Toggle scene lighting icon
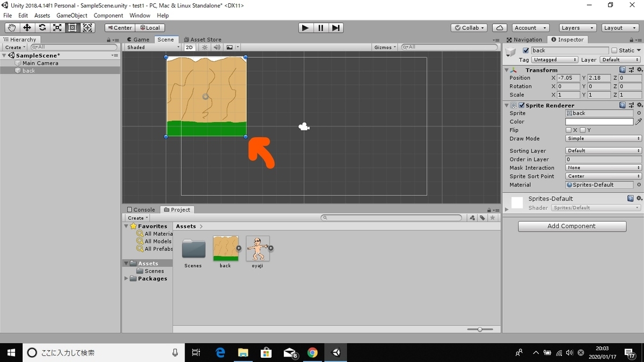The image size is (644, 362). click(204, 47)
